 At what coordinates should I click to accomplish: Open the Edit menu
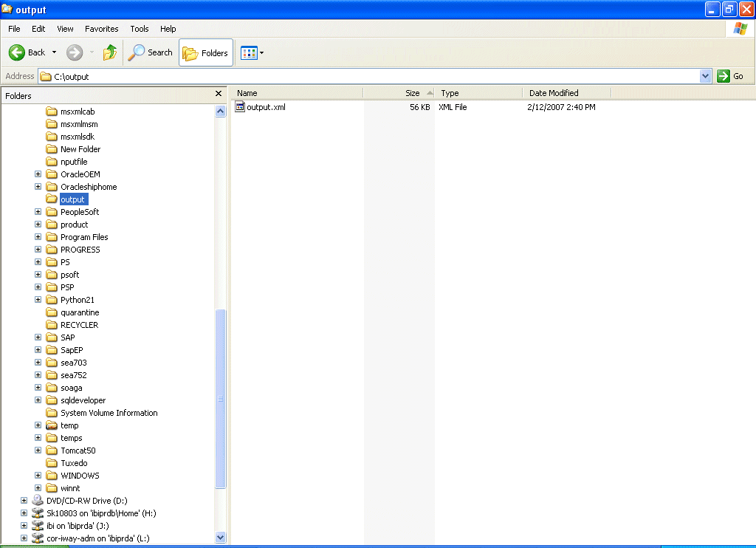point(38,29)
